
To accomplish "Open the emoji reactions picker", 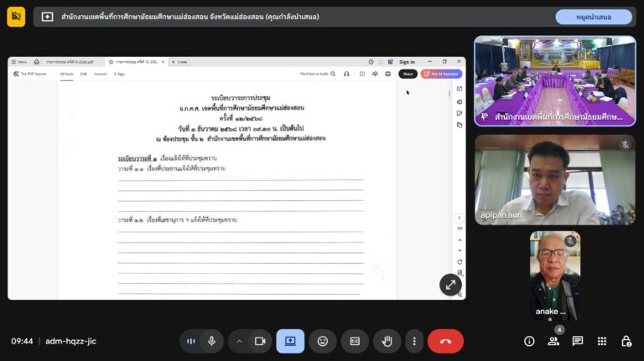I will [323, 341].
